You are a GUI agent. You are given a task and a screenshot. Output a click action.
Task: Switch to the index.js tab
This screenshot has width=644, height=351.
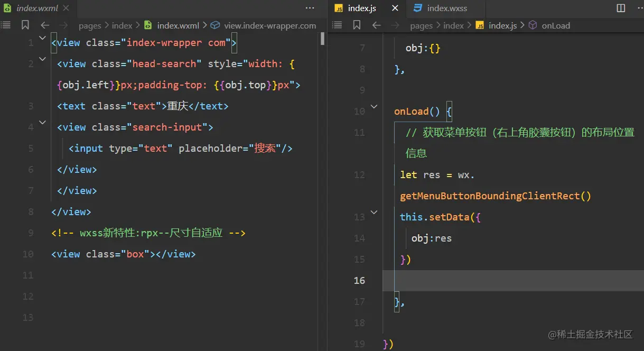pyautogui.click(x=367, y=8)
